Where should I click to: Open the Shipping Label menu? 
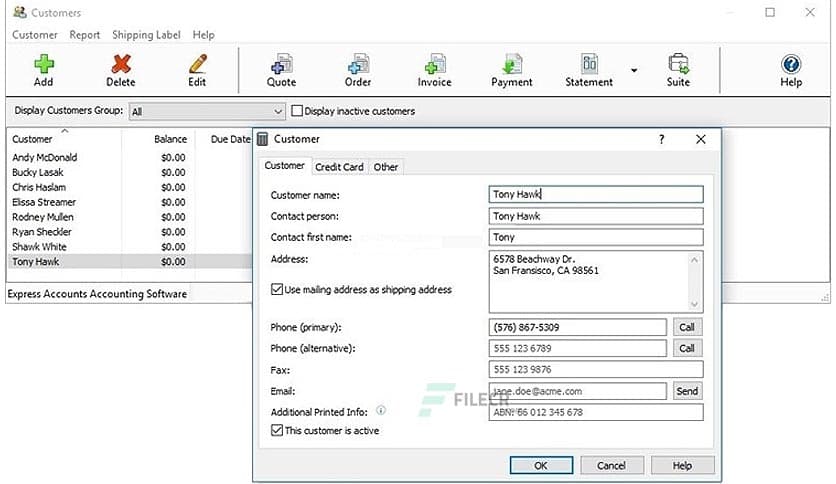point(146,35)
